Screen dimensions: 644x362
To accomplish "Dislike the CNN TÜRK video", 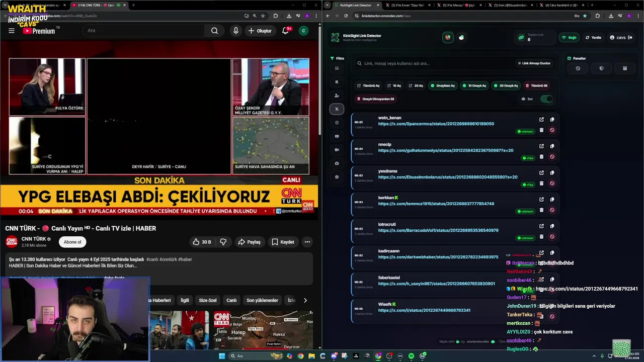I will (x=223, y=242).
